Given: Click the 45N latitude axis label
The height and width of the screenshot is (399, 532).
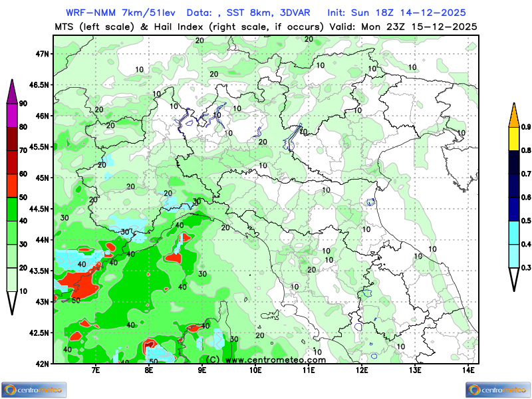Looking at the screenshot, I should tap(44, 178).
